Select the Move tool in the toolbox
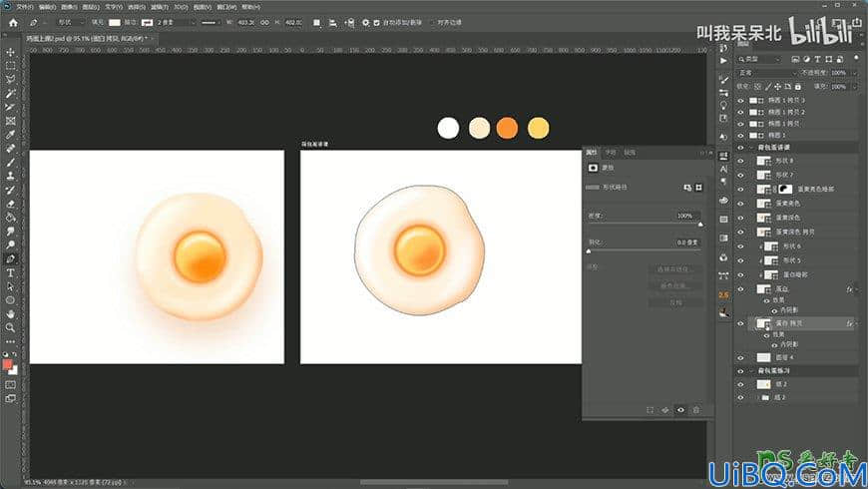Viewport: 868px width, 489px height. click(11, 52)
